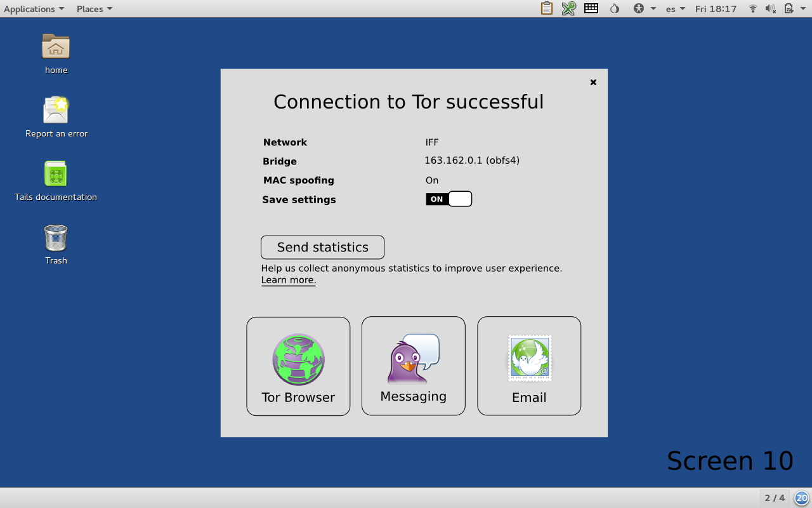The image size is (812, 508).
Task: Open the clipboard encryption applet
Action: (x=546, y=9)
